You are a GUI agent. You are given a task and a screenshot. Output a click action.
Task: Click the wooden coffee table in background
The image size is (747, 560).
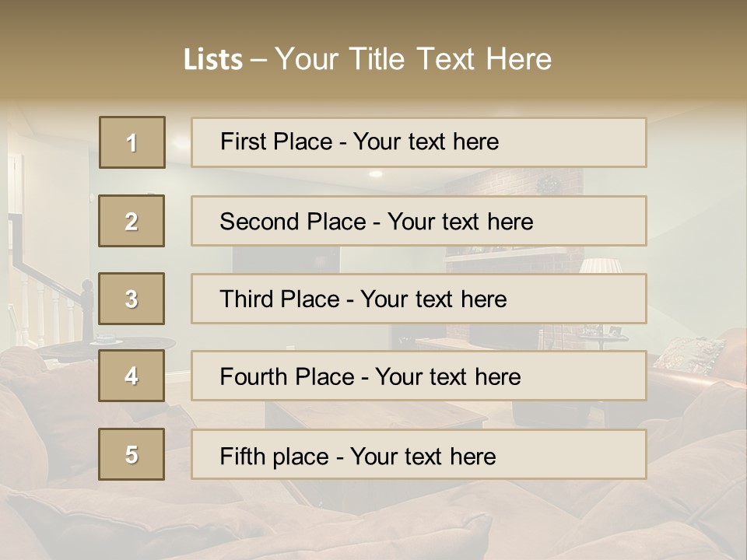377,415
